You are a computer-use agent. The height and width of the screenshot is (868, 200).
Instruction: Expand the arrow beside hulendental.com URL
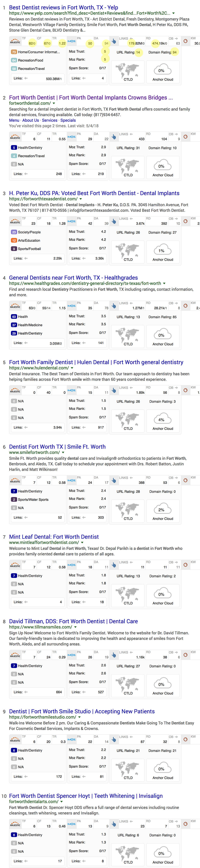click(x=72, y=368)
